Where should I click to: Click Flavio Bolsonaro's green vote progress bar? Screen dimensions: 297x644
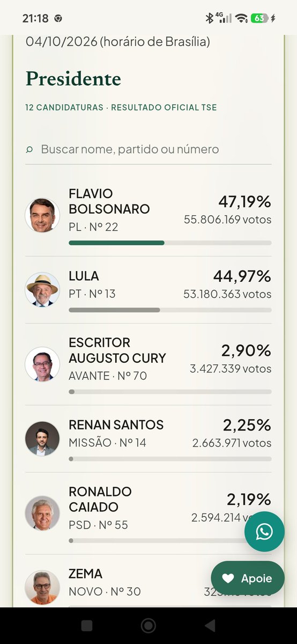(x=116, y=243)
